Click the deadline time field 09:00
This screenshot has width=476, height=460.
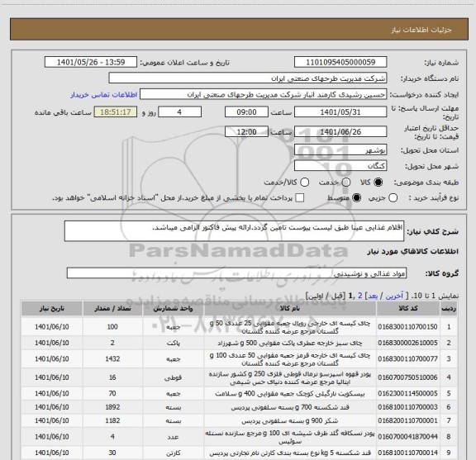tap(246, 112)
